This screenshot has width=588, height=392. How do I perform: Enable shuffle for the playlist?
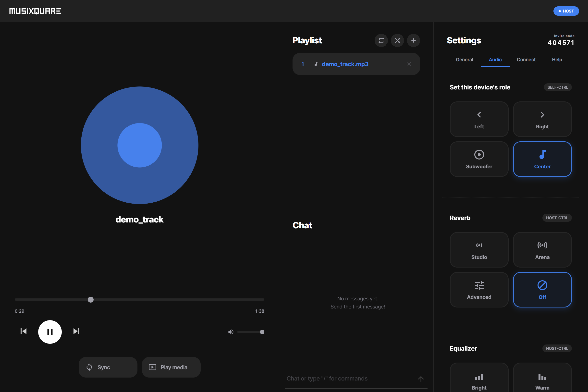(397, 40)
